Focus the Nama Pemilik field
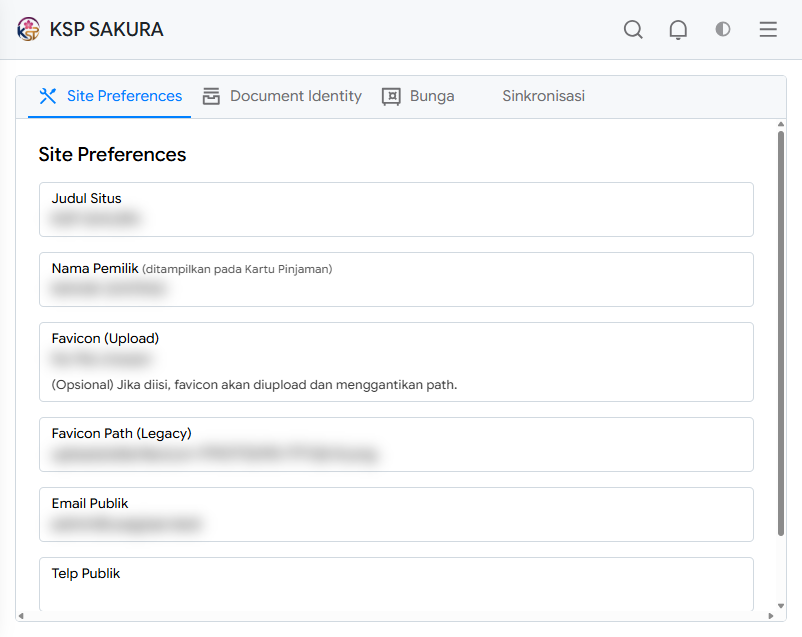Screen dimensions: 802x637 click(396, 279)
